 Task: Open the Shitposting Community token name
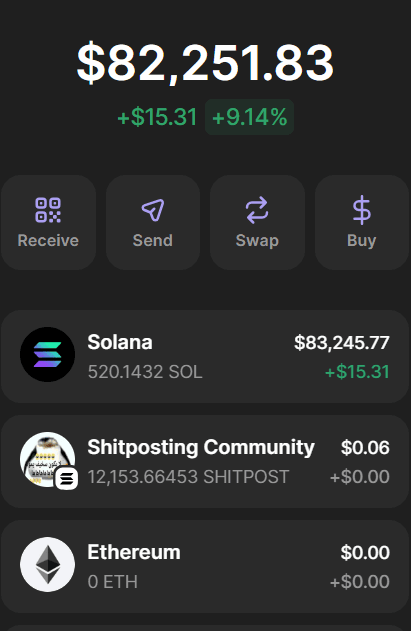(201, 447)
